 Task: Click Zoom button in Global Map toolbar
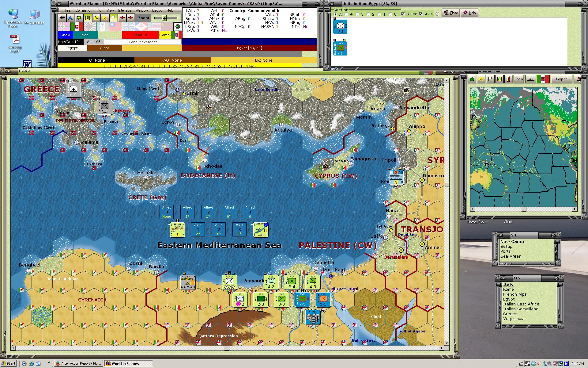pos(519,79)
